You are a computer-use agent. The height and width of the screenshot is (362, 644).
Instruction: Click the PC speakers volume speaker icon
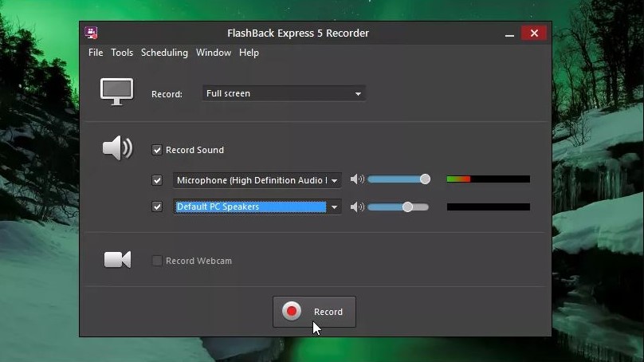tap(357, 207)
